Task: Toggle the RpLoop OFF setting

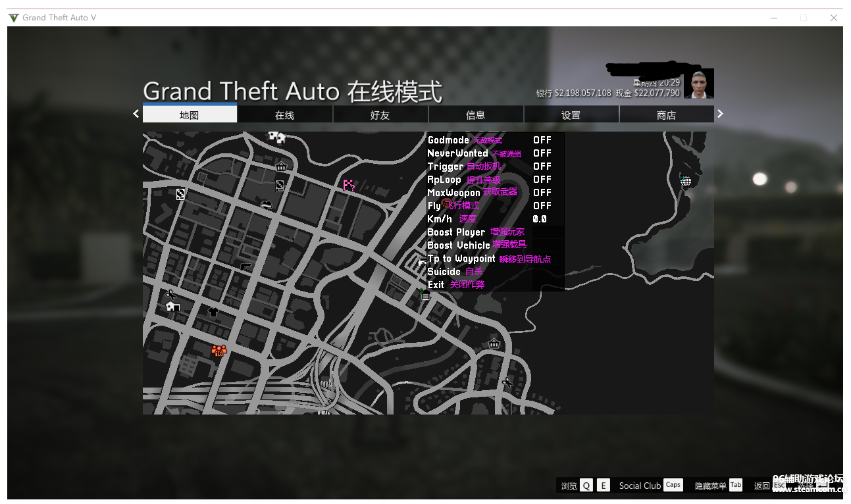Action: [x=542, y=180]
